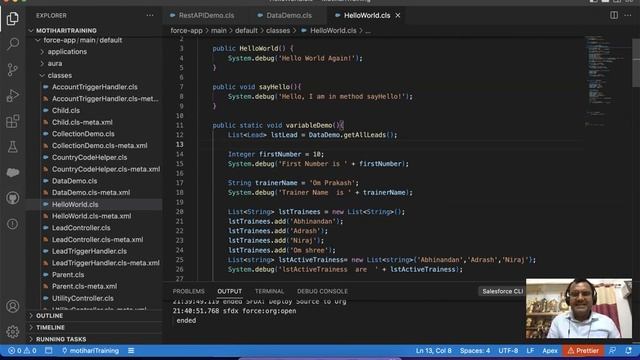Click the terminal icon in status bar
The image size is (640, 360).
tap(49, 351)
